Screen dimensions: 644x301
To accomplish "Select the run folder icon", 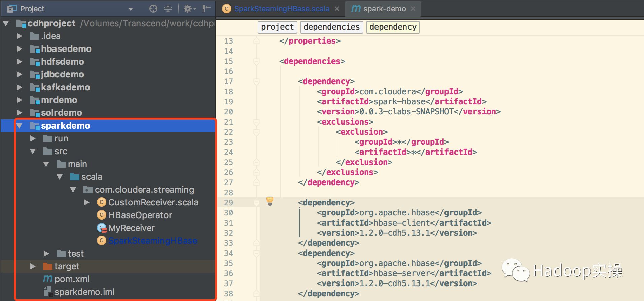I will coord(48,138).
